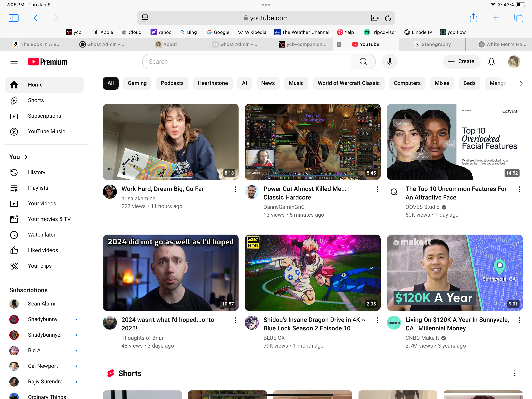Select the AI filter chip
532x399 pixels.
[244, 83]
